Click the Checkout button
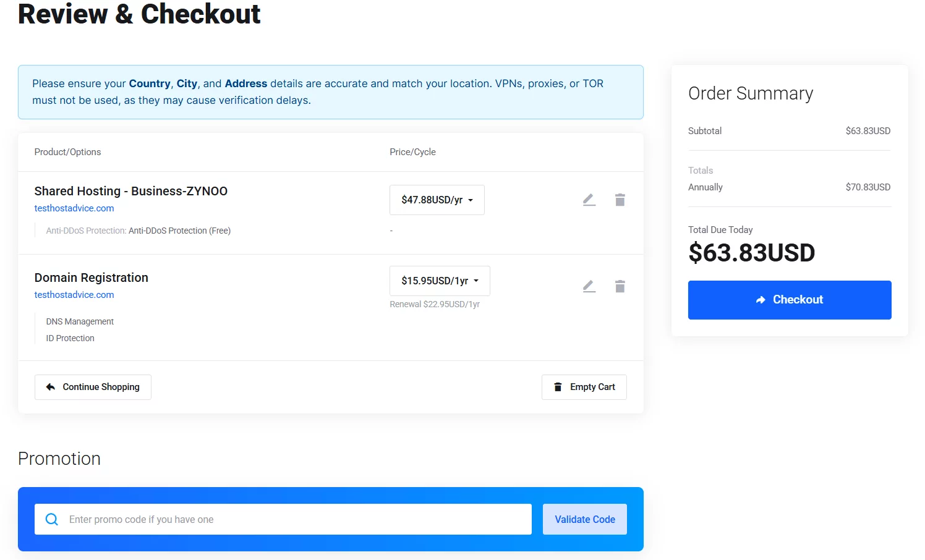This screenshot has height=560, width=925. 790,300
